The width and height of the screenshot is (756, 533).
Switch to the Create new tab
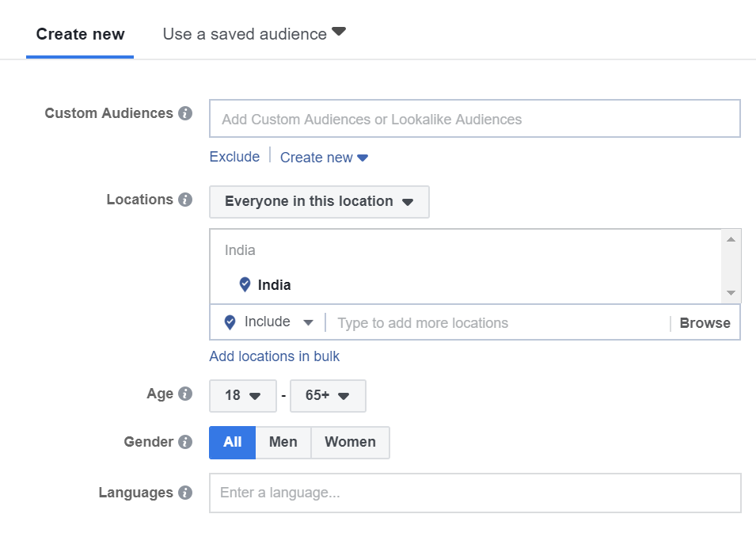click(x=80, y=34)
